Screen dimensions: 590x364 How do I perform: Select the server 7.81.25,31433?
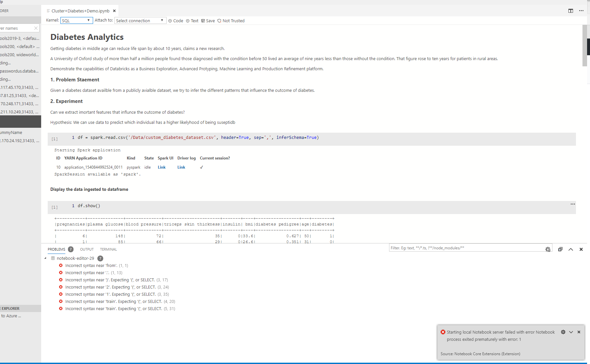pyautogui.click(x=20, y=95)
